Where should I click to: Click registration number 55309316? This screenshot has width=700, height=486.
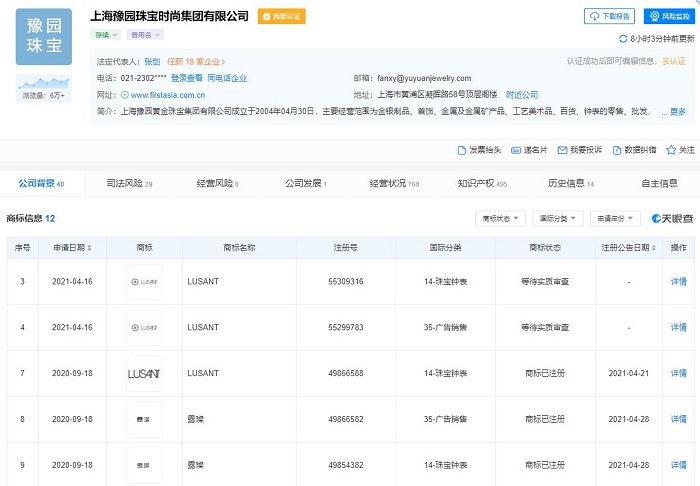tap(346, 282)
